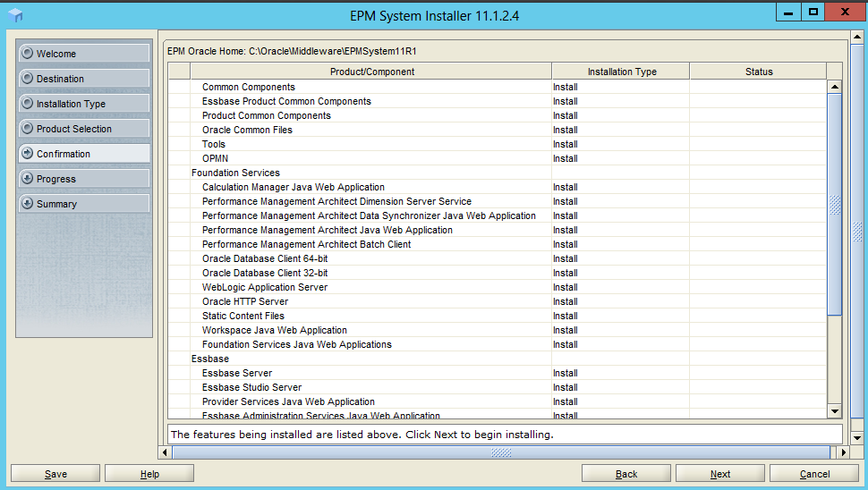Open the Product Selection step

(x=84, y=128)
